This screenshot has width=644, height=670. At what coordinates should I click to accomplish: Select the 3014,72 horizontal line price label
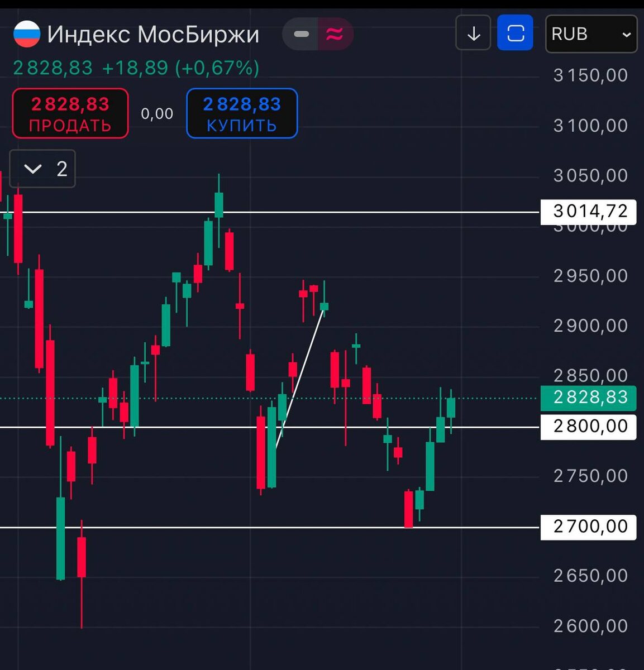coord(589,212)
